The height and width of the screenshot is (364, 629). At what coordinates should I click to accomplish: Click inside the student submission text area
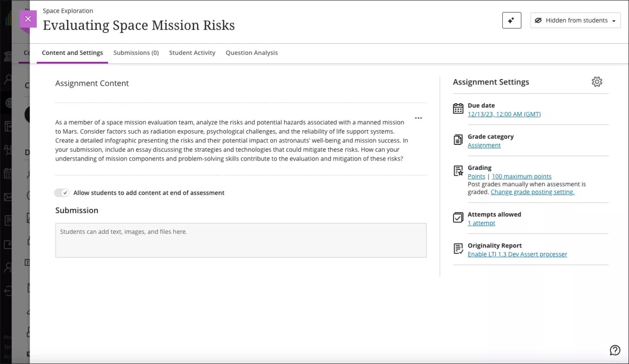tap(241, 240)
